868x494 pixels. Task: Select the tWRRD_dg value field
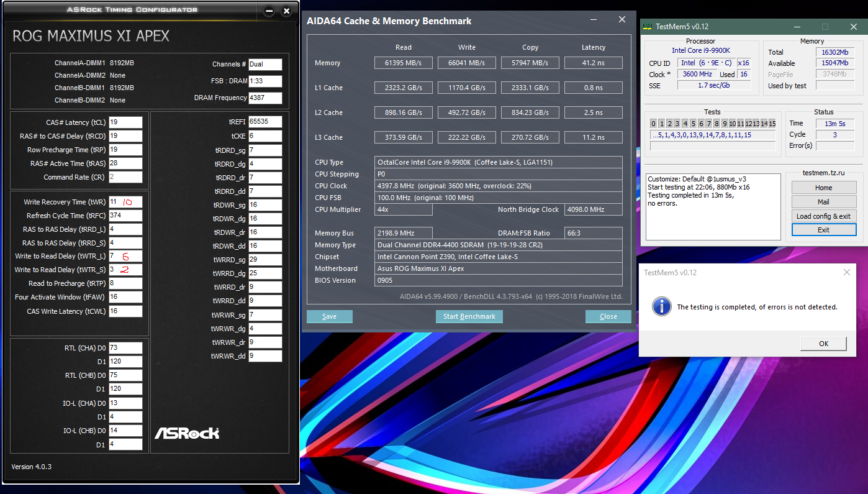(x=265, y=273)
